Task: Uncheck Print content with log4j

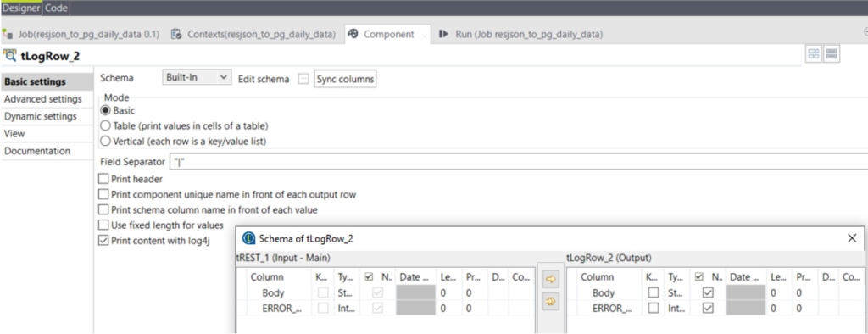Action: 103,241
